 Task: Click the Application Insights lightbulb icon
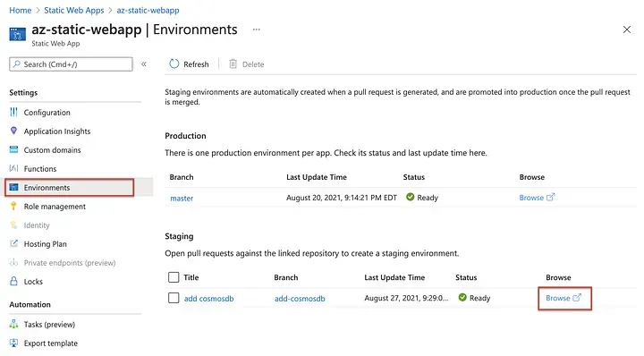14,131
